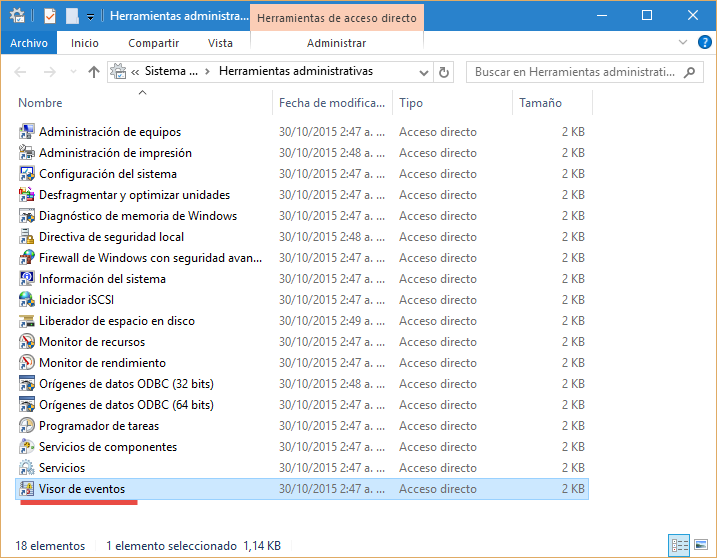Go up one folder level with arrow
Image resolution: width=717 pixels, height=558 pixels.
(x=94, y=72)
